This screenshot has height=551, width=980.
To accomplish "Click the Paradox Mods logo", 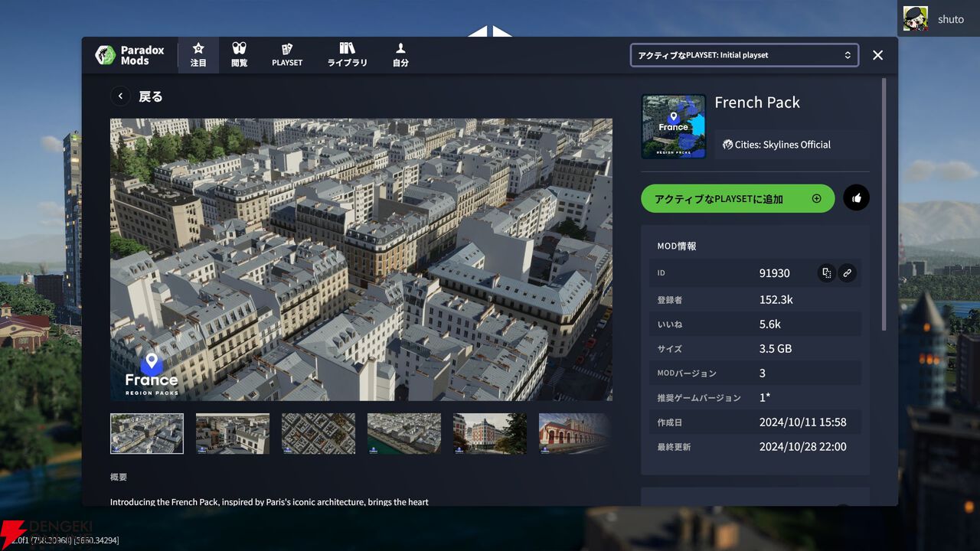I will point(129,55).
